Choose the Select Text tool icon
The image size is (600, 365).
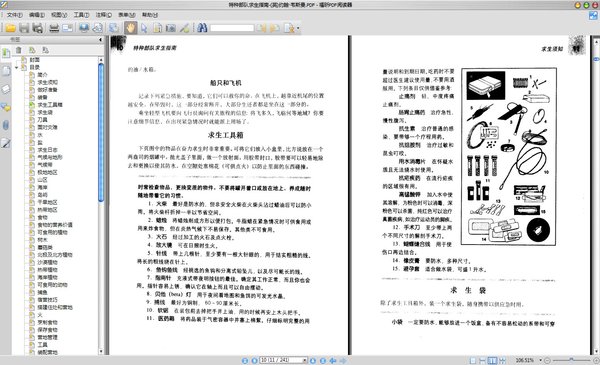157,28
